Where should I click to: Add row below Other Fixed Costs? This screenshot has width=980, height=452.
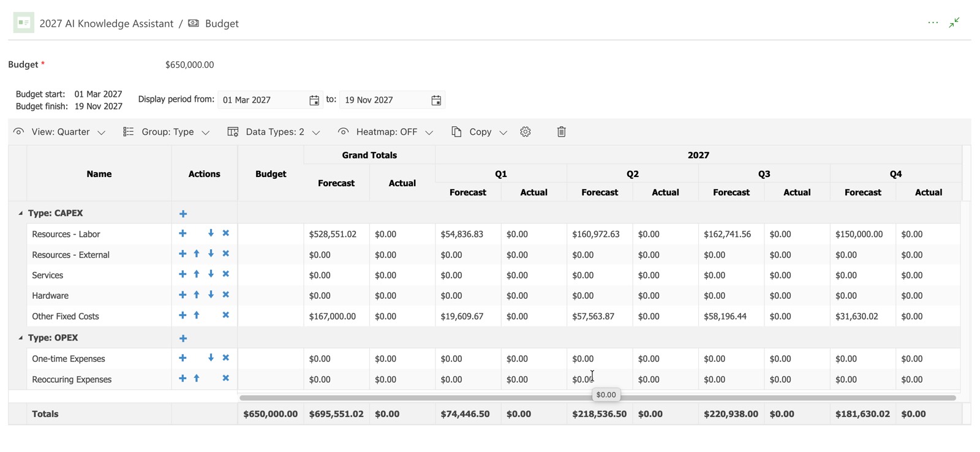coord(183,315)
